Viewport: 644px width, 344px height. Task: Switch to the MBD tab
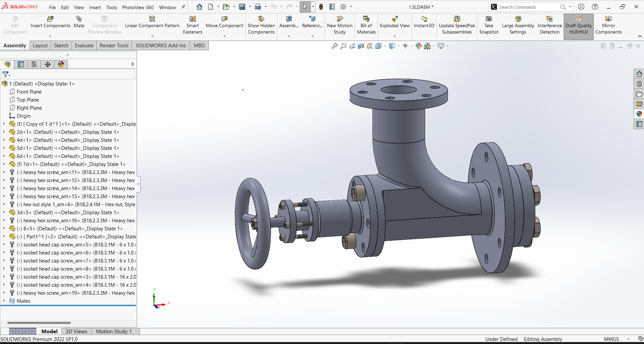[x=199, y=46]
